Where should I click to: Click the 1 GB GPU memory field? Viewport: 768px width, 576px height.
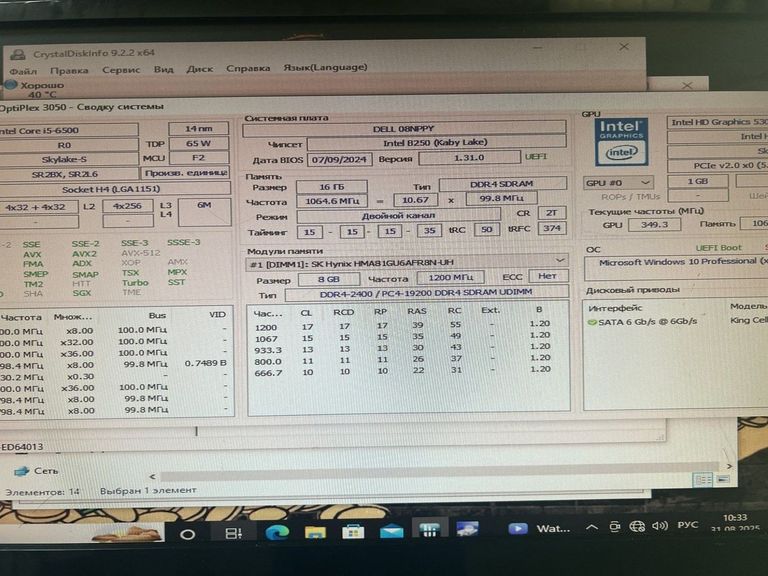698,181
